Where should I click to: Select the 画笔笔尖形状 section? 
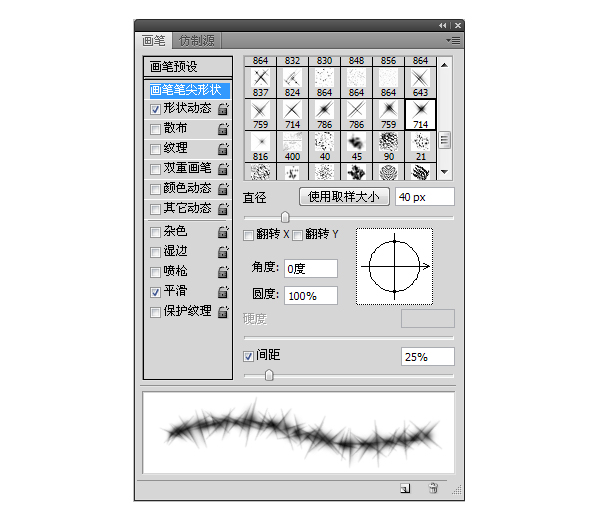pyautogui.click(x=188, y=90)
